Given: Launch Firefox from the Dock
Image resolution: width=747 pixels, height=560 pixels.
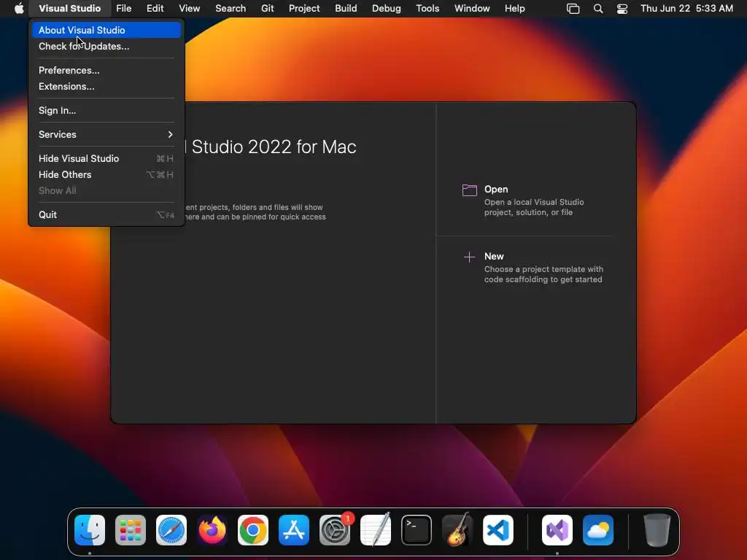Looking at the screenshot, I should point(212,530).
